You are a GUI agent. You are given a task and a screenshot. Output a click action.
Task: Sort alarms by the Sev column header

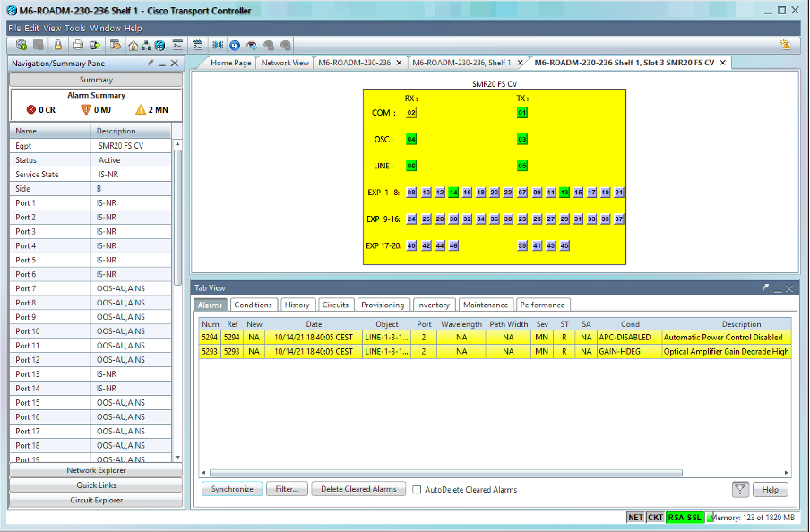tap(542, 324)
